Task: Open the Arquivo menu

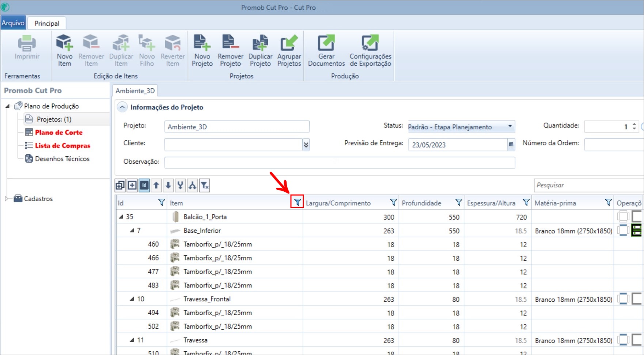Action: 13,23
